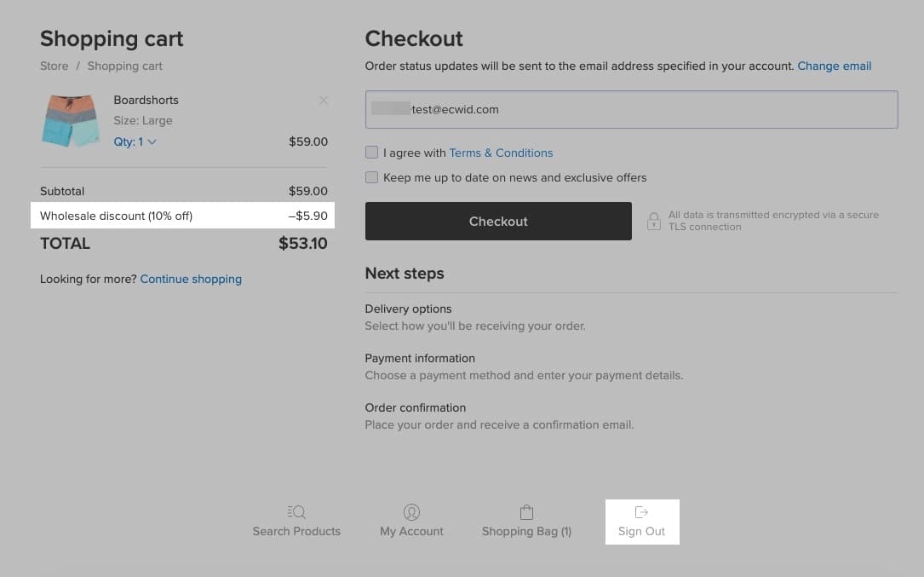The image size is (924, 577).
Task: Open the Terms & Conditions link
Action: pyautogui.click(x=501, y=153)
